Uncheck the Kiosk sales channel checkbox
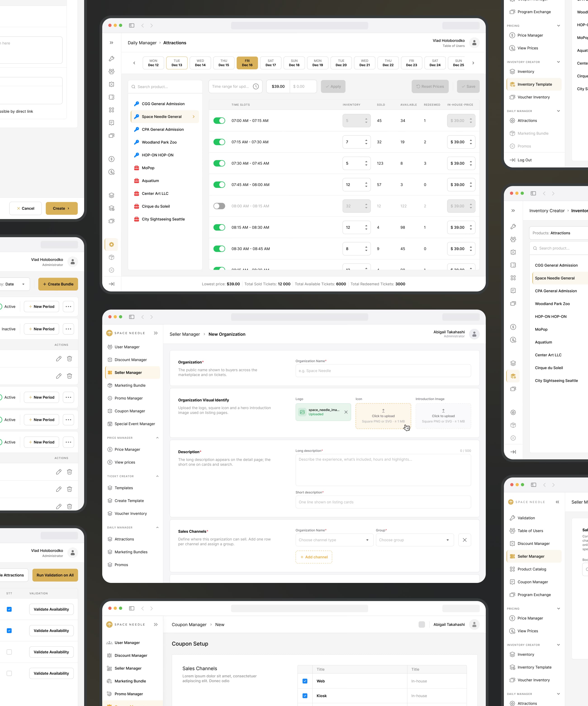This screenshot has width=588, height=706. [305, 696]
